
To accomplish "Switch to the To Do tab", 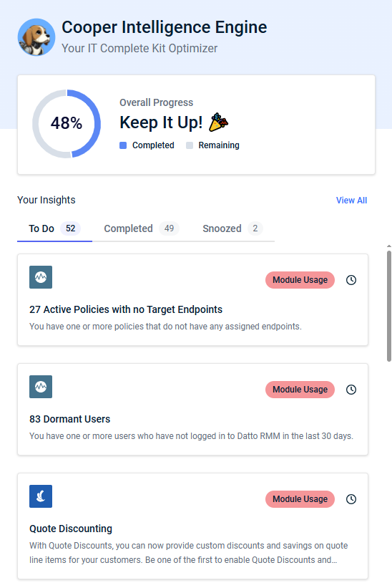I will [54, 228].
